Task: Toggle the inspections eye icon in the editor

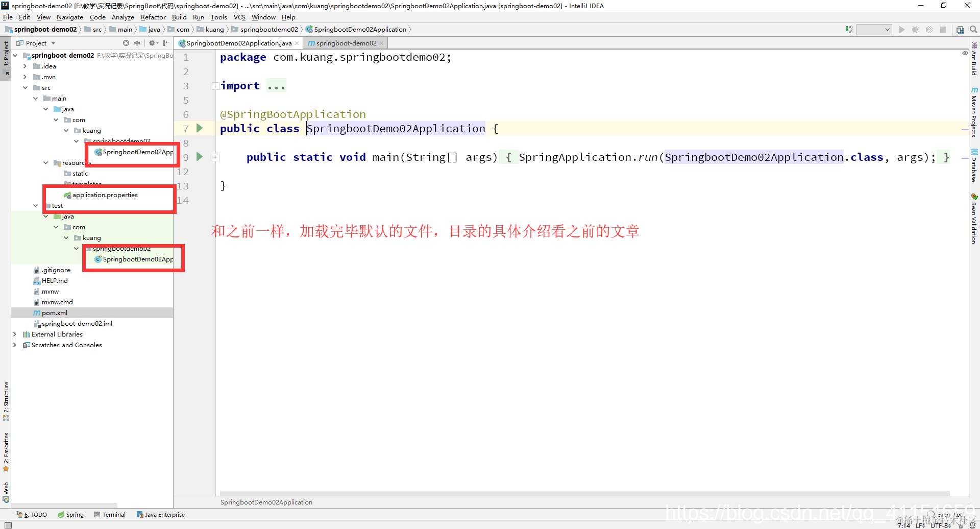Action: (x=965, y=53)
